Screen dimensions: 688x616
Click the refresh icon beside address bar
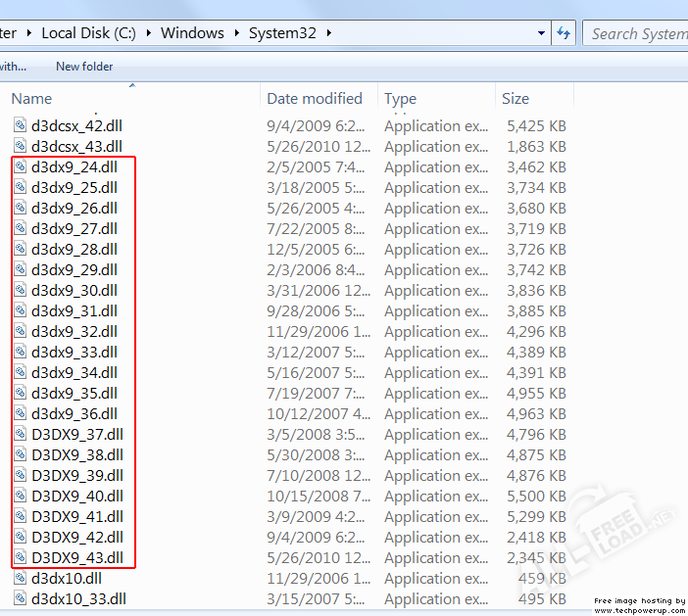pyautogui.click(x=564, y=33)
